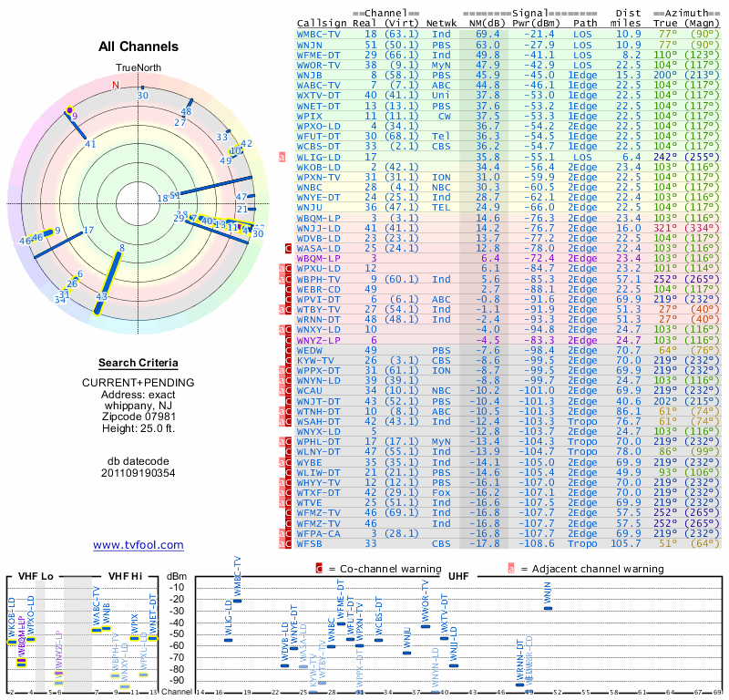Screen dimensions: 729x700
Task: Click the 69.4 NM(dB) value for WMBC-TV
Action: click(488, 35)
